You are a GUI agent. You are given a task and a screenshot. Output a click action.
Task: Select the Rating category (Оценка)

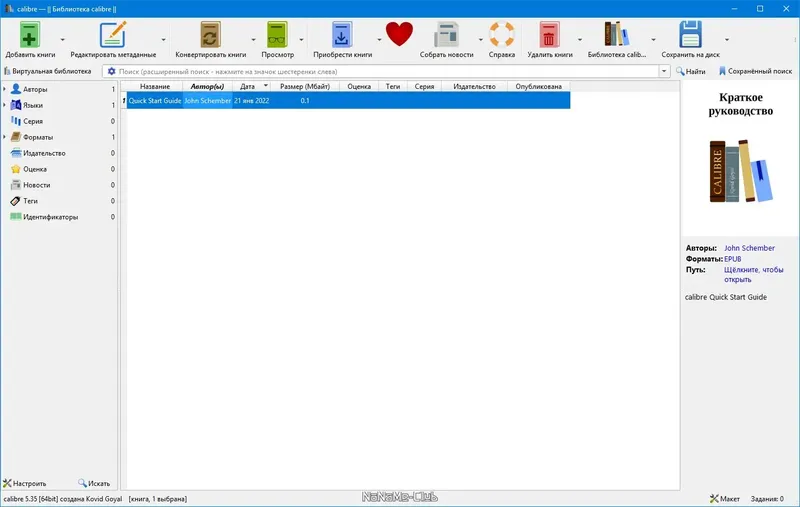pos(35,169)
